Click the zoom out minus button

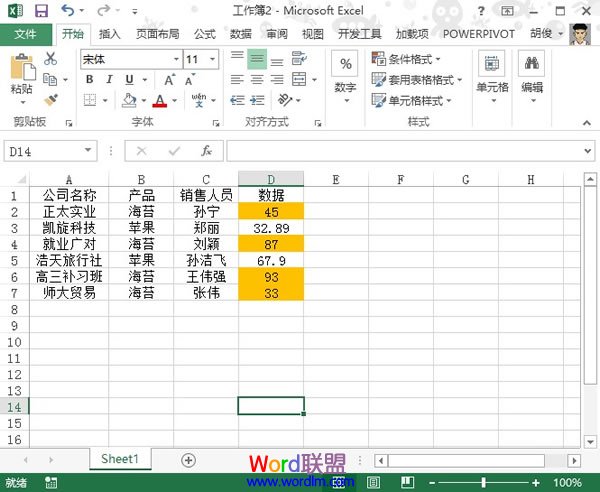[x=432, y=483]
